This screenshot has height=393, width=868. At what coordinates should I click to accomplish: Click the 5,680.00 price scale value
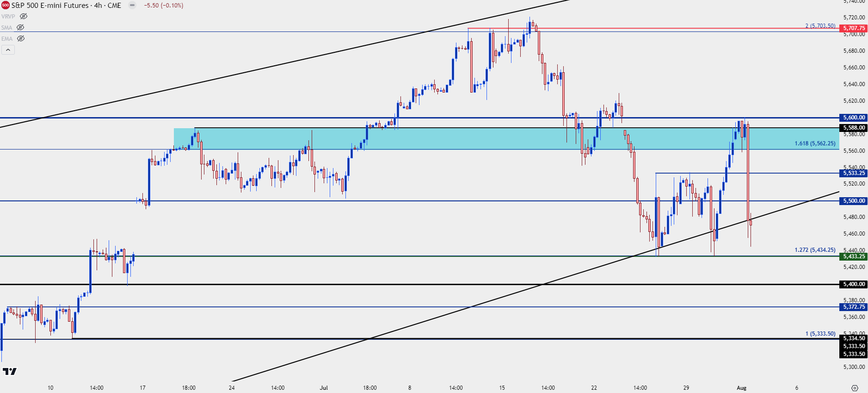click(x=854, y=51)
